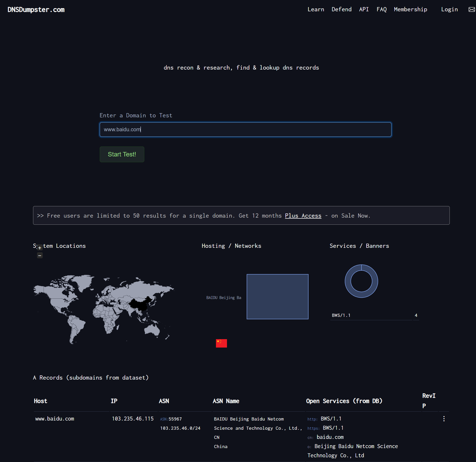Image resolution: width=476 pixels, height=462 pixels.
Task: Focus the domain input field
Action: point(245,129)
